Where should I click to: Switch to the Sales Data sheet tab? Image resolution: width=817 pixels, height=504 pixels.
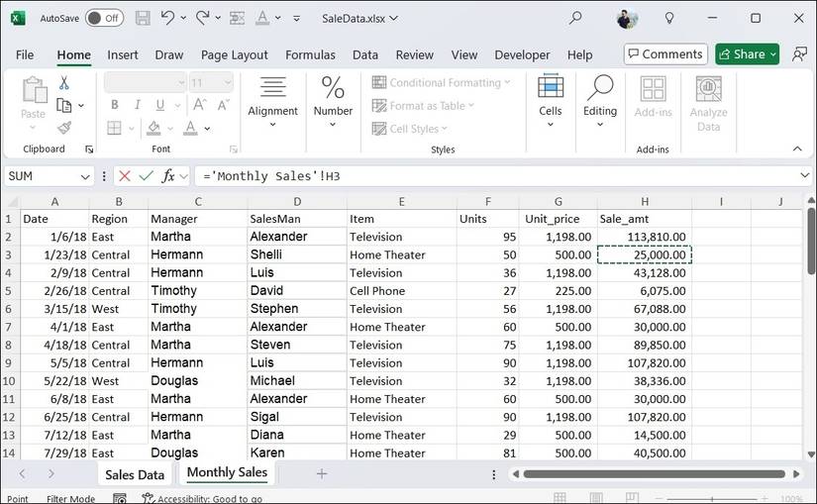pos(135,474)
